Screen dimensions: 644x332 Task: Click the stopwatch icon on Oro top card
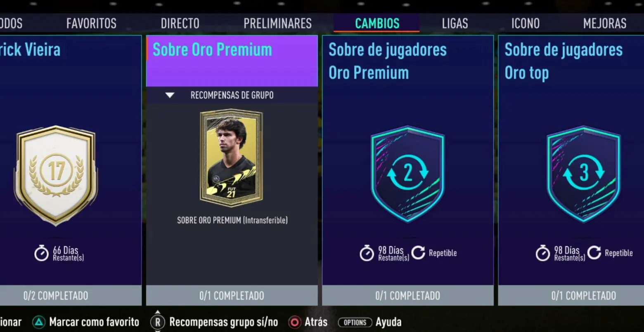pos(543,253)
